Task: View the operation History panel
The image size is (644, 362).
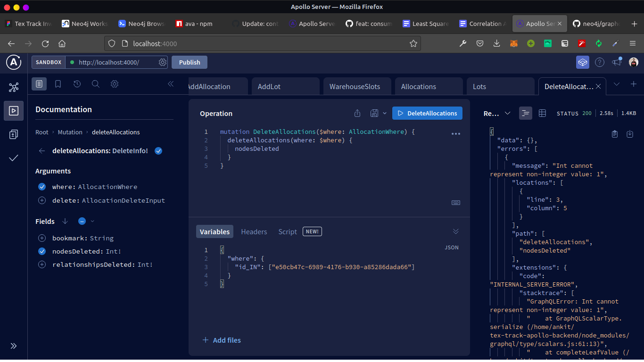Action: click(x=77, y=84)
